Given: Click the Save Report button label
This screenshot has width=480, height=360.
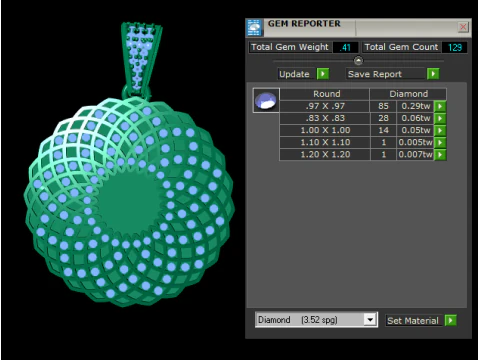Looking at the screenshot, I should (x=375, y=74).
